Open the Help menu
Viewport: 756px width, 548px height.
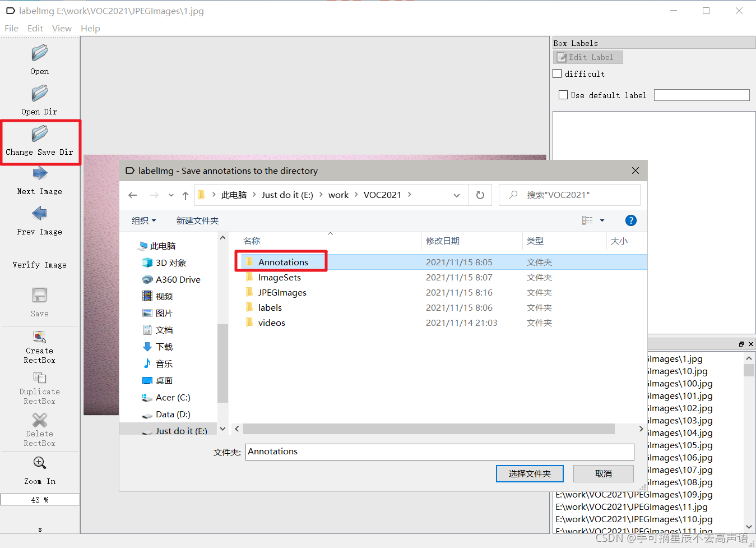tap(90, 28)
